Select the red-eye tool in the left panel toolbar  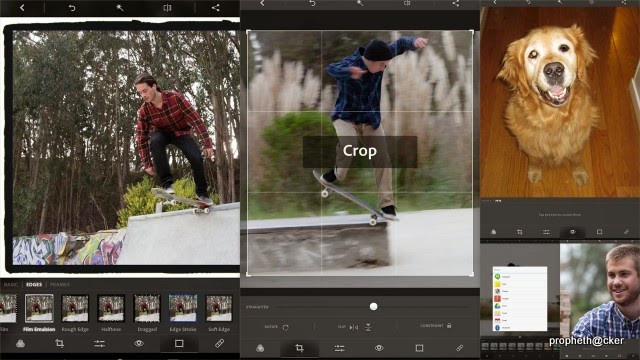[139, 344]
